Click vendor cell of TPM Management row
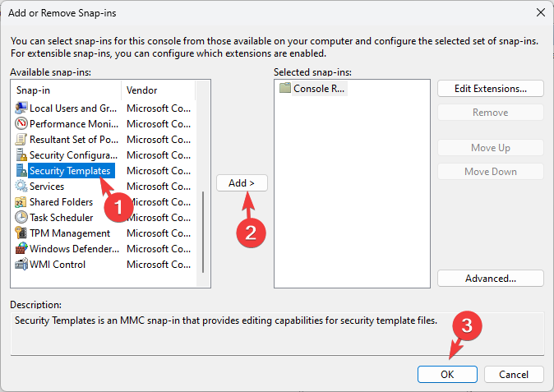This screenshot has height=392, width=554. (x=159, y=233)
